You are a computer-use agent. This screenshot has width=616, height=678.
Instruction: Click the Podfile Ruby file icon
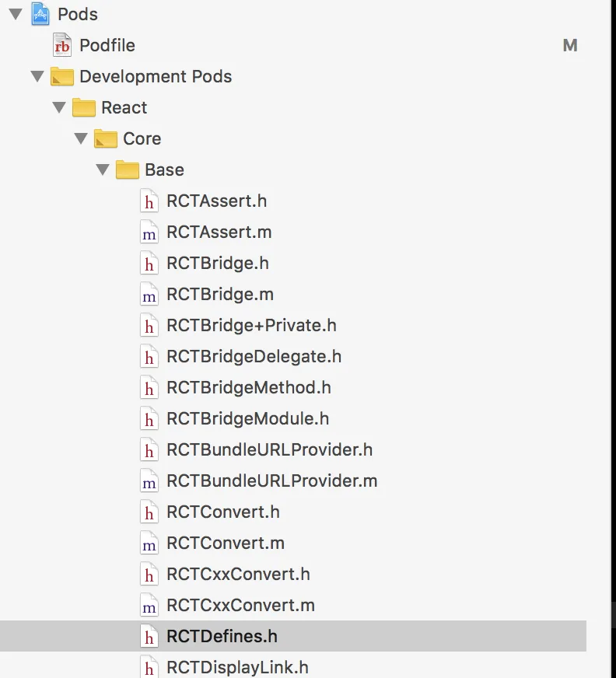(x=62, y=45)
